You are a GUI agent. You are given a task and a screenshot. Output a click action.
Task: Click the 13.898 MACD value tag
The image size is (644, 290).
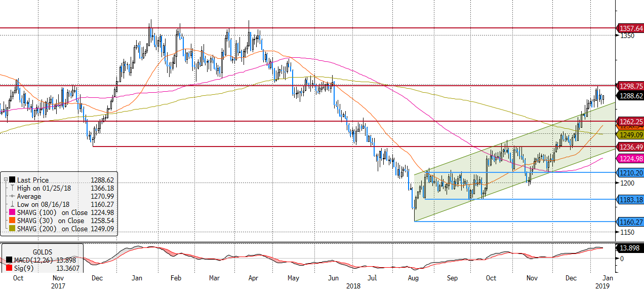(x=629, y=247)
